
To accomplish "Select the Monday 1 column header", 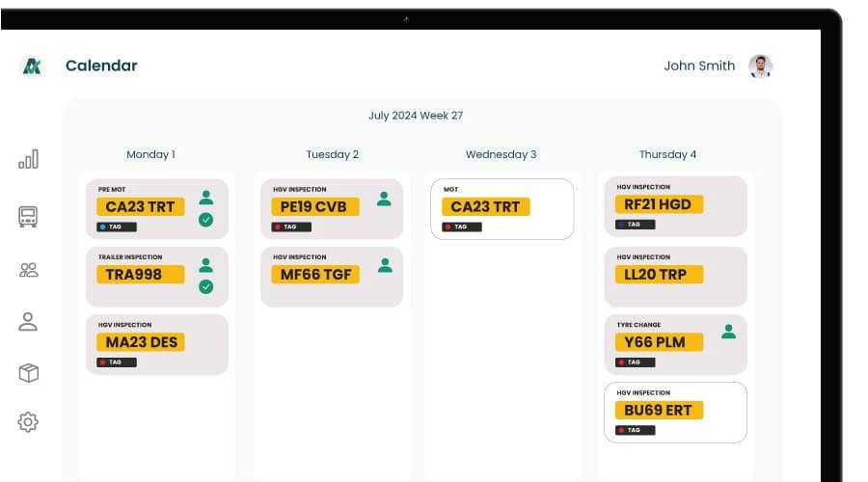I will click(x=150, y=154).
